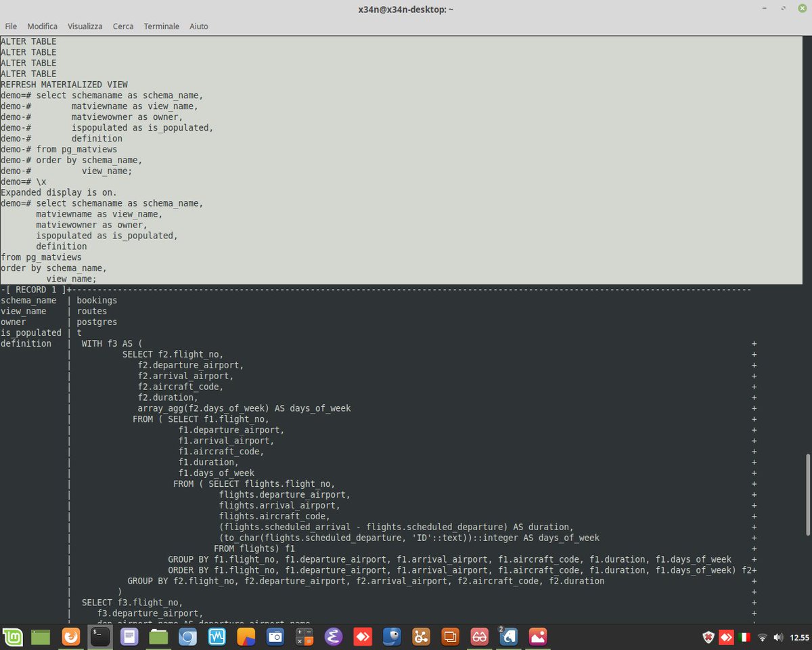Click the firewall shield tray icon
The height and width of the screenshot is (650, 812).
point(708,637)
